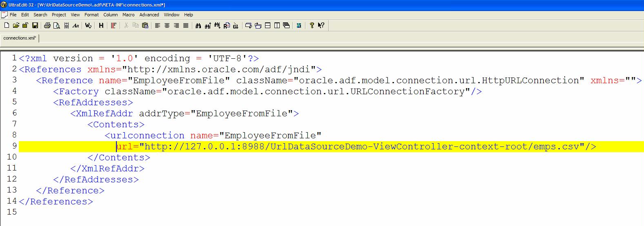Image resolution: width=644 pixels, height=226 pixels.
Task: Open the Advanced menu
Action: tap(149, 15)
